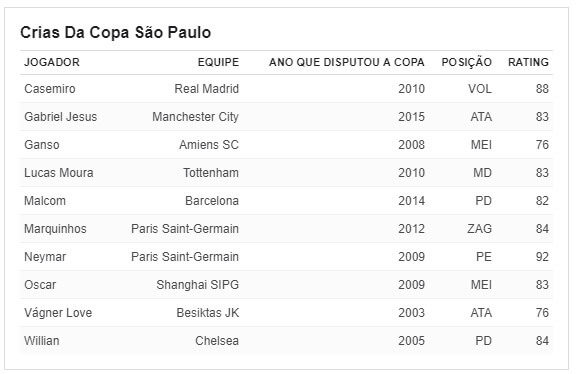Click the Barcelona team cell
Image resolution: width=577 pixels, height=374 pixels.
[x=212, y=201]
